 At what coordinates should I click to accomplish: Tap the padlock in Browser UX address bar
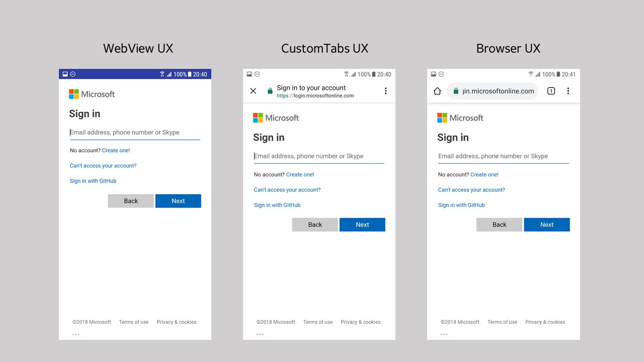pos(456,91)
